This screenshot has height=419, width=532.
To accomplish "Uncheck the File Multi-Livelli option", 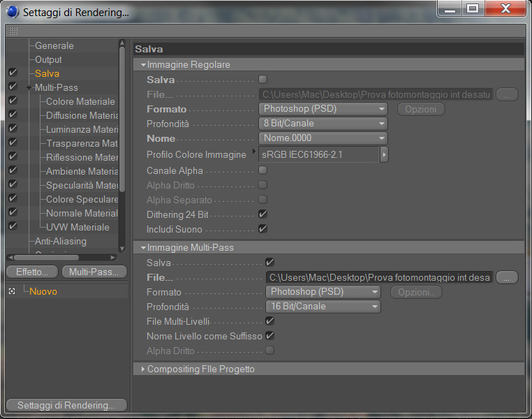I will 269,321.
